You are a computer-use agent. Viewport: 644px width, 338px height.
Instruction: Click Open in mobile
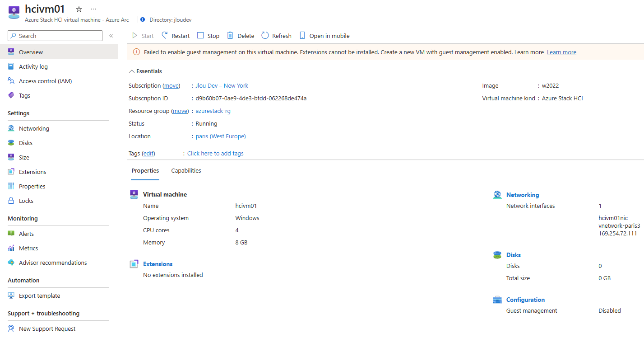(x=324, y=36)
